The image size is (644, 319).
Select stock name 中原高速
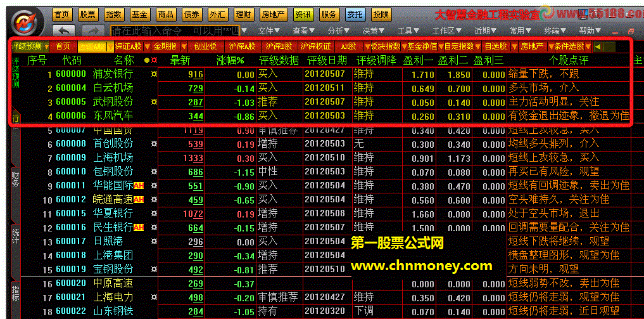(113, 283)
